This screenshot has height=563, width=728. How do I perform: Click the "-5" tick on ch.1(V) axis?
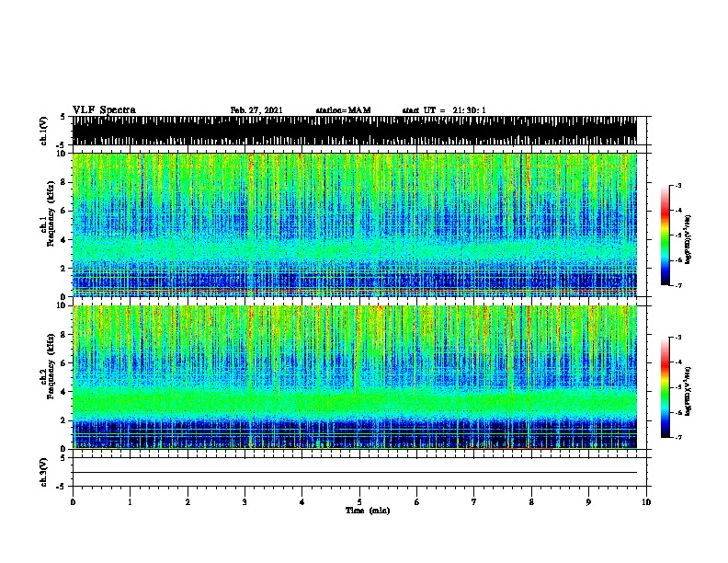[x=62, y=145]
